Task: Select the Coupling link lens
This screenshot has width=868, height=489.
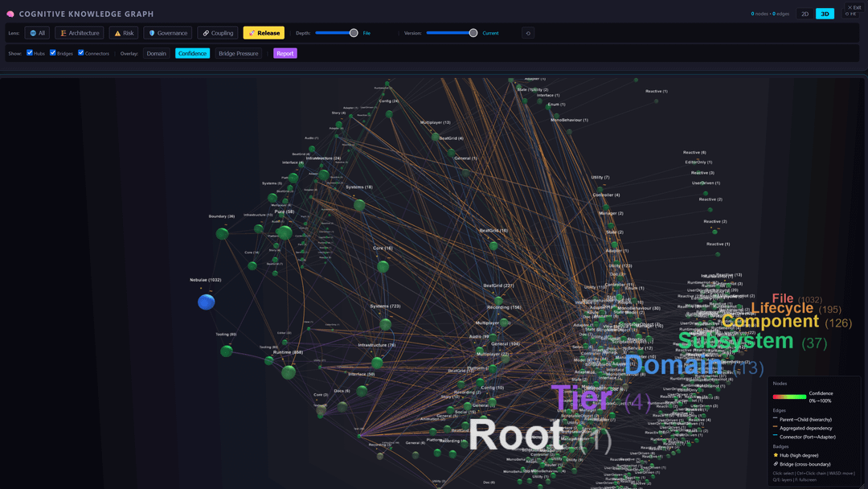Action: click(218, 33)
